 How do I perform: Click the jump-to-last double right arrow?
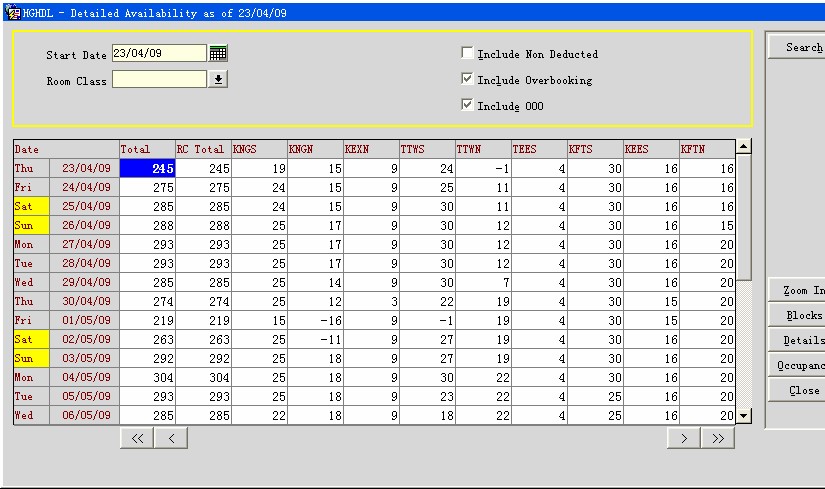(717, 438)
